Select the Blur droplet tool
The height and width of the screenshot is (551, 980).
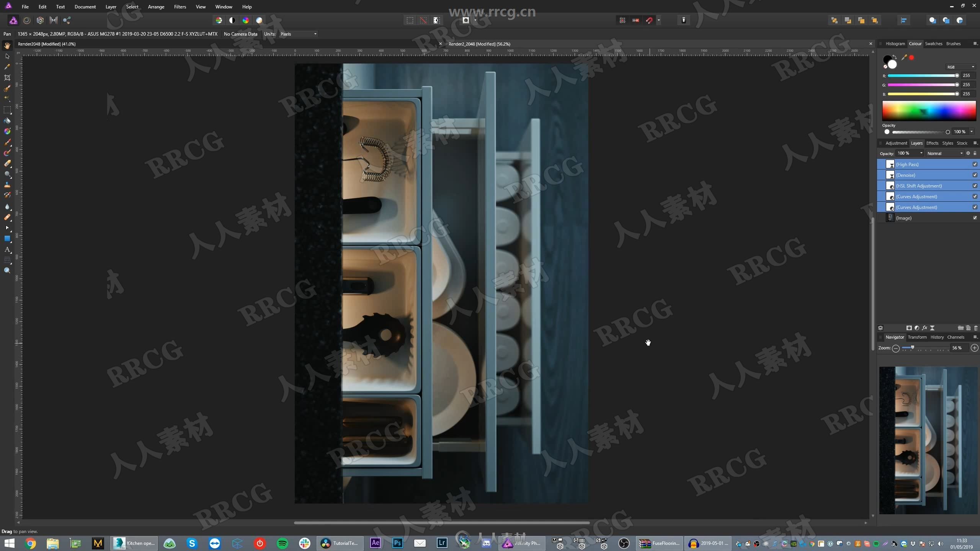click(7, 207)
